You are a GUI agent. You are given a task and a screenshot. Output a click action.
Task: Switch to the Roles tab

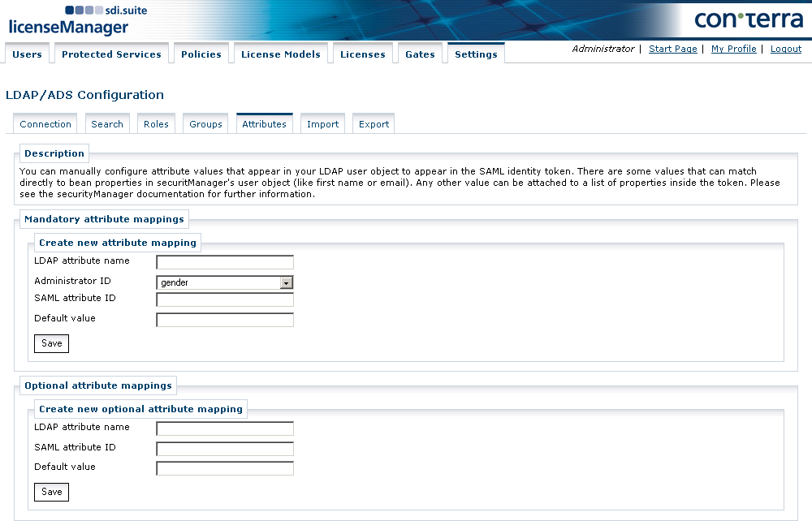156,123
